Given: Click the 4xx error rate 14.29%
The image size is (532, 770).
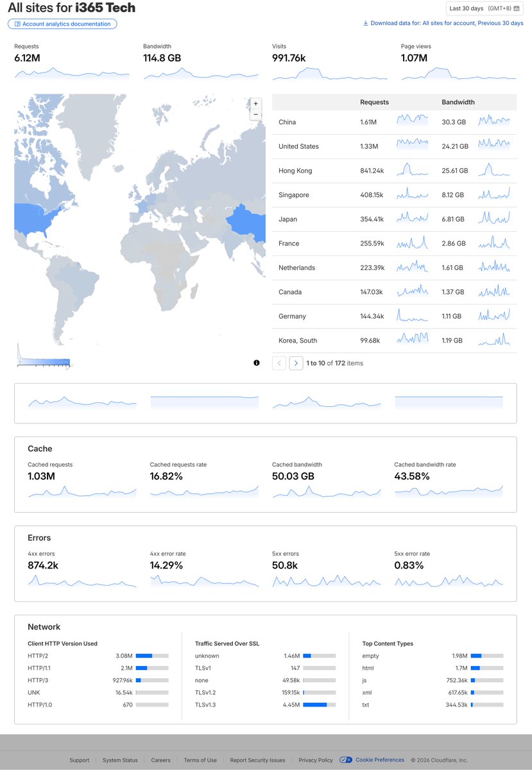Looking at the screenshot, I should 166,565.
